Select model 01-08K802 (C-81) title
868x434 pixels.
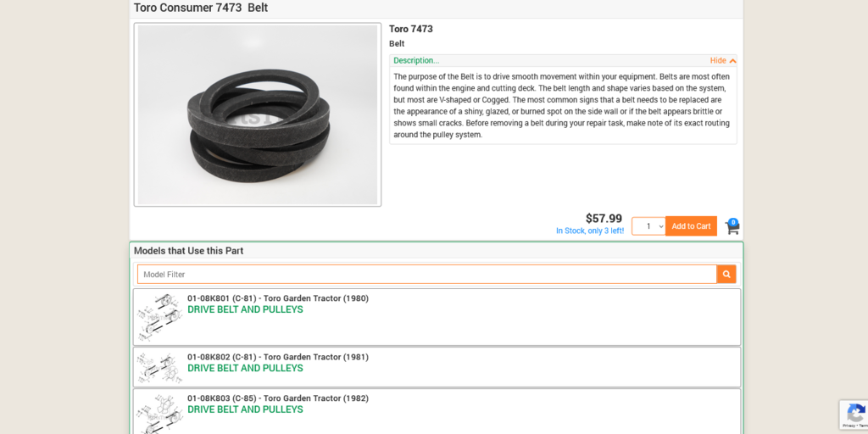(x=278, y=357)
